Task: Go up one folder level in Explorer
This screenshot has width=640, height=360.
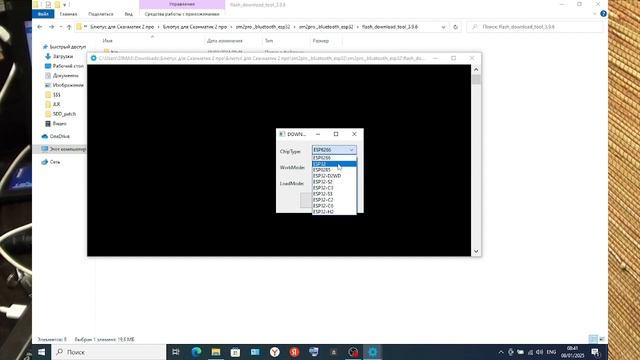Action: coord(69,27)
